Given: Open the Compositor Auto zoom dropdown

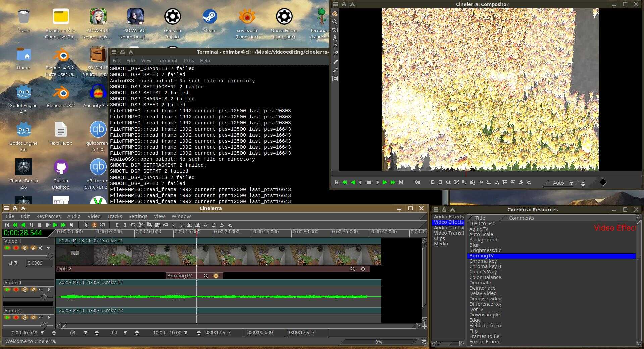Looking at the screenshot, I should point(571,183).
